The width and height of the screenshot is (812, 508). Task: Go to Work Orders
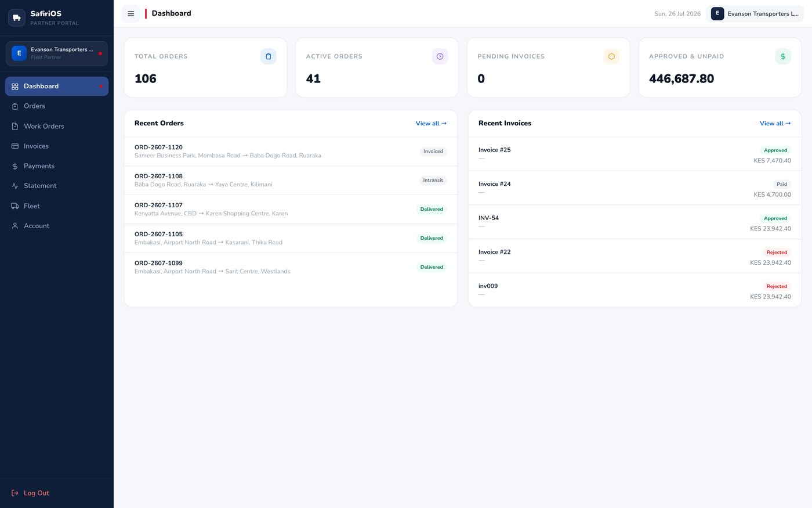click(57, 126)
